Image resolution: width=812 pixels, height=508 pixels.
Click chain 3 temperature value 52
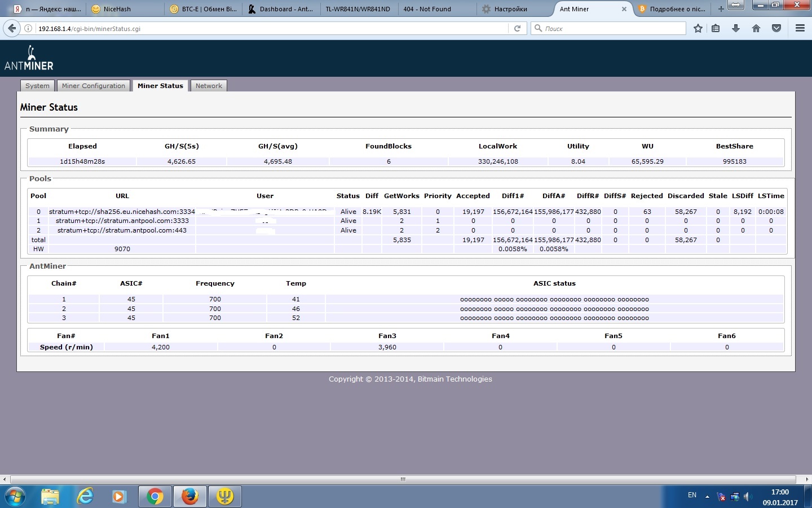click(296, 318)
